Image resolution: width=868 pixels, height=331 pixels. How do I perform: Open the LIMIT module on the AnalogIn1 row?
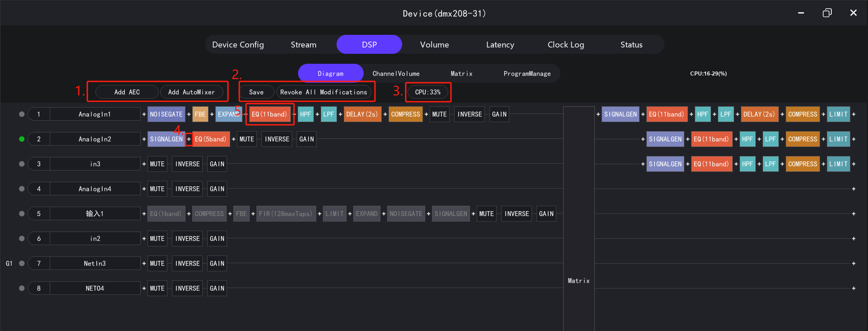point(839,114)
